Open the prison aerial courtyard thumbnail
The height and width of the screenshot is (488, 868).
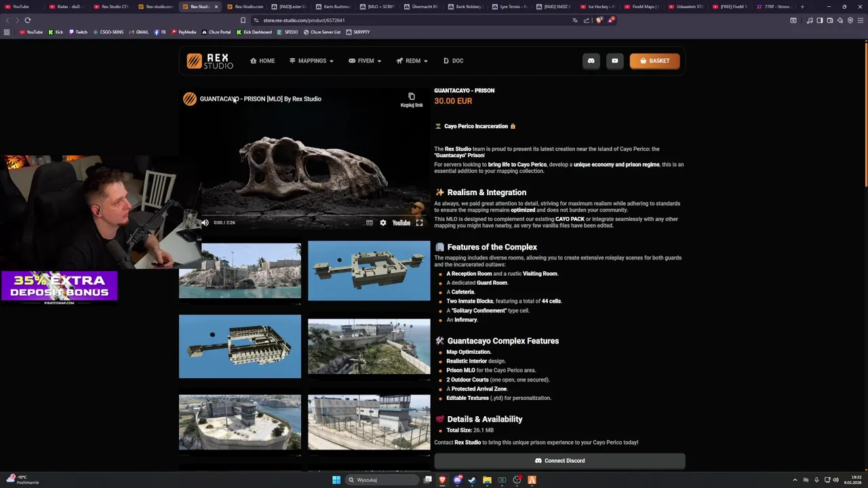click(x=240, y=422)
